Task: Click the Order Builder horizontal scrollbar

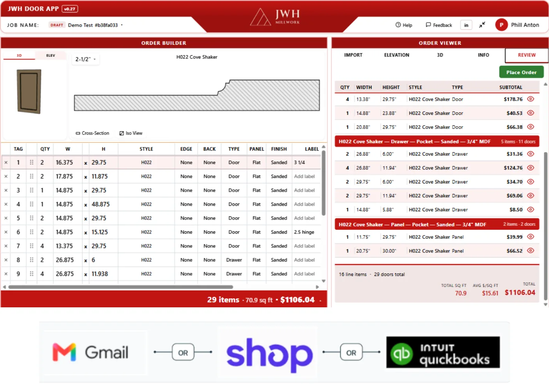Action: pos(121,287)
